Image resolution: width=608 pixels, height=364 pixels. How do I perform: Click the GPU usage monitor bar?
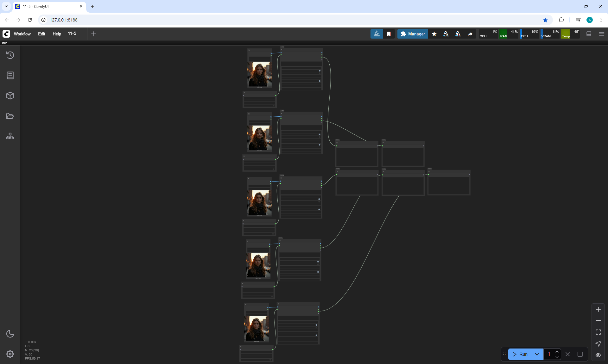[529, 34]
